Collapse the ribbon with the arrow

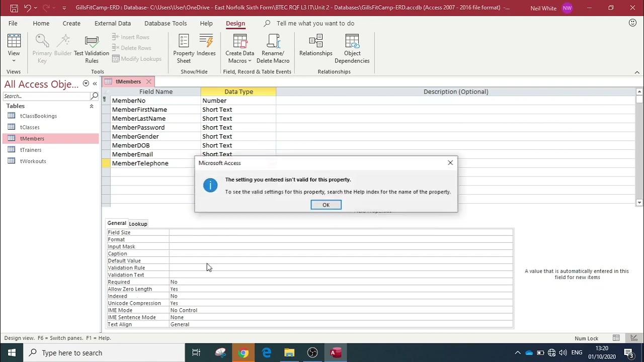[637, 72]
